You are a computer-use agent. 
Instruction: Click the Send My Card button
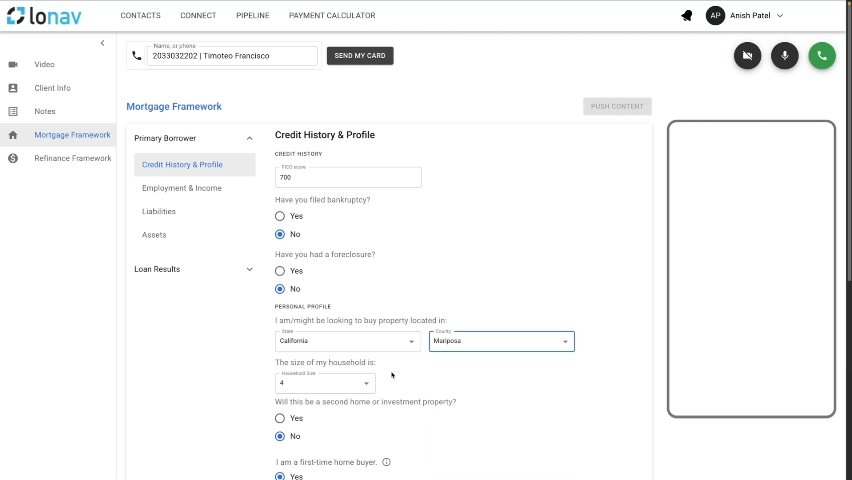(x=360, y=56)
